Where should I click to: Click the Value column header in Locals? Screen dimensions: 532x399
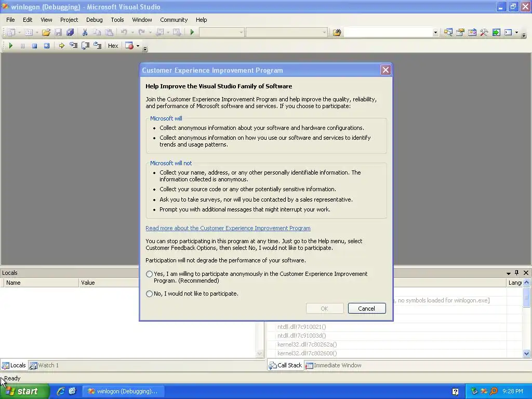[109, 283]
